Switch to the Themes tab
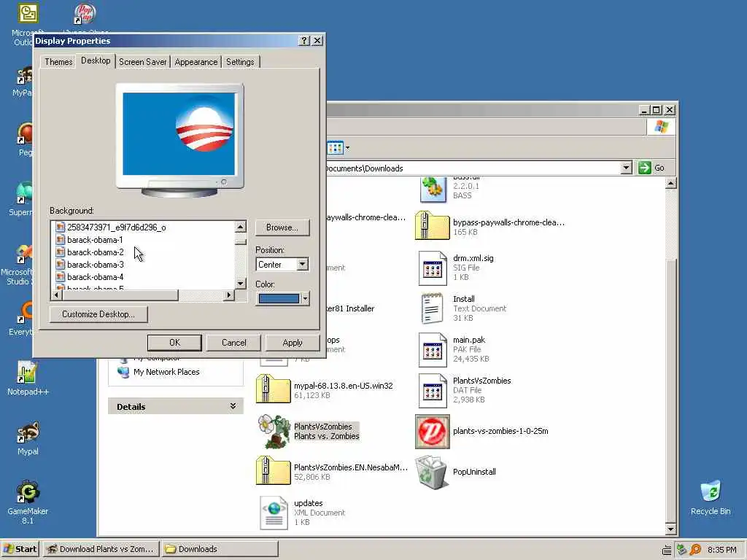The image size is (747, 560). pos(58,62)
